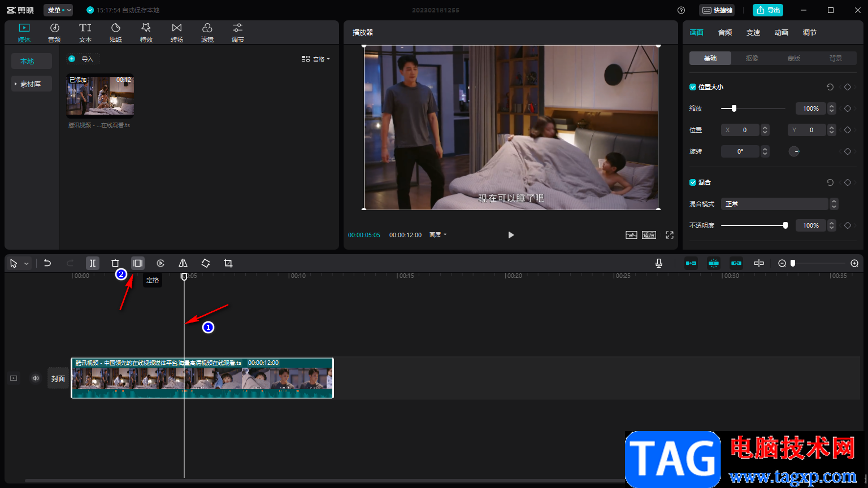Zoom out the timeline with minus icon
The height and width of the screenshot is (488, 868).
pyautogui.click(x=782, y=263)
